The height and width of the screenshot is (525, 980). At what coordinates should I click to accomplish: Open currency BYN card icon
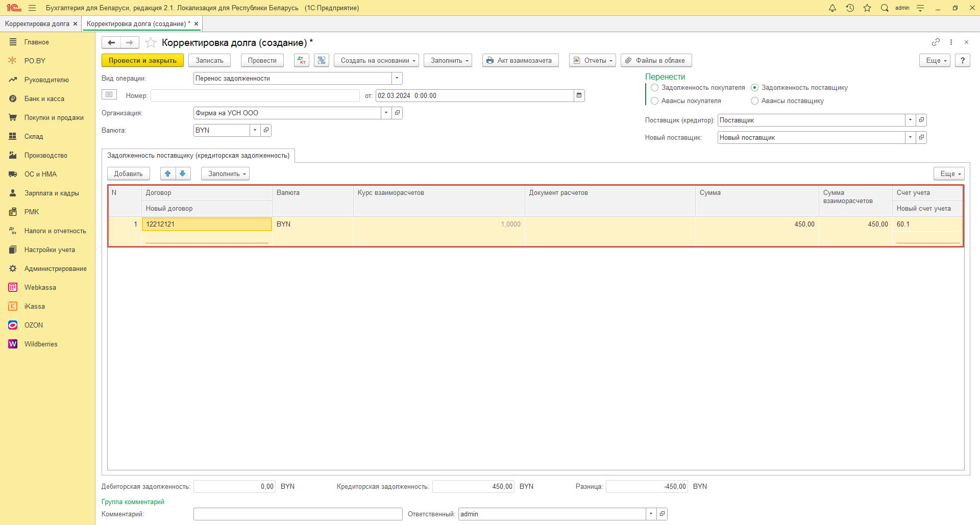[x=266, y=130]
